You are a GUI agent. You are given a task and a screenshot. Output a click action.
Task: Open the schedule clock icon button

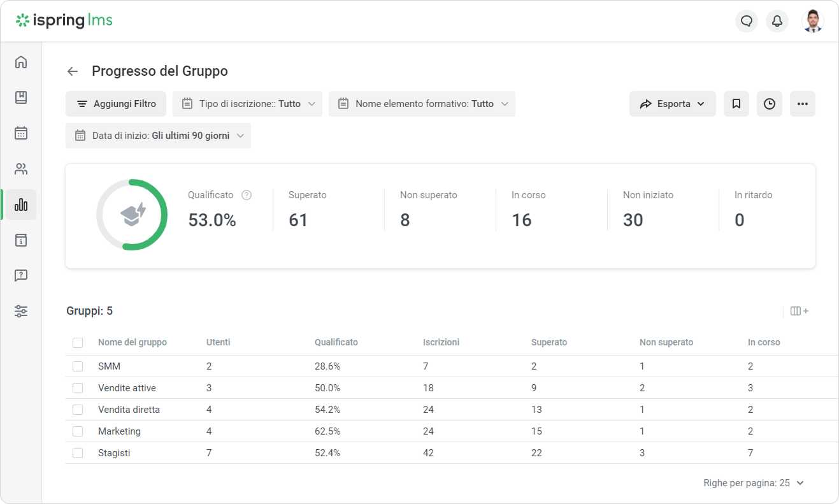[770, 104]
